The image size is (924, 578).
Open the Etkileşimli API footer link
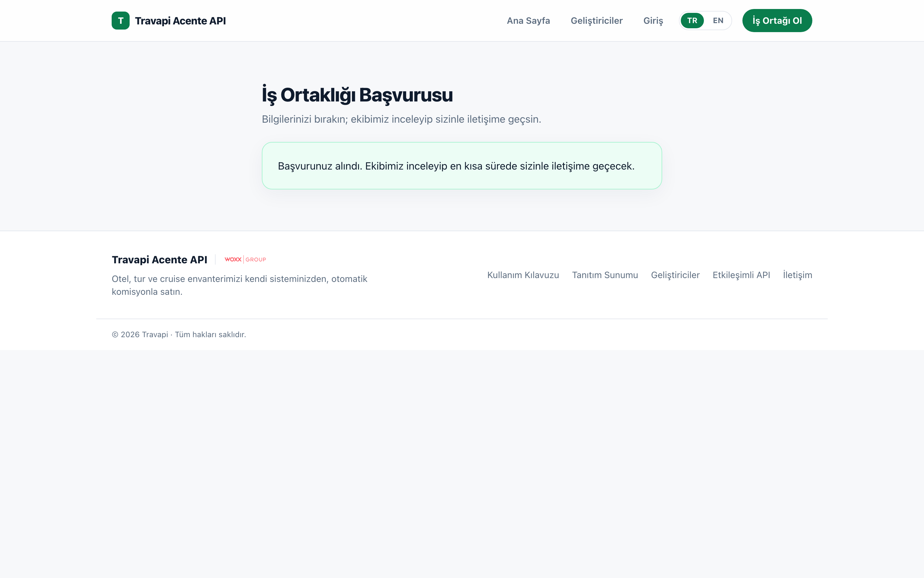[741, 275]
